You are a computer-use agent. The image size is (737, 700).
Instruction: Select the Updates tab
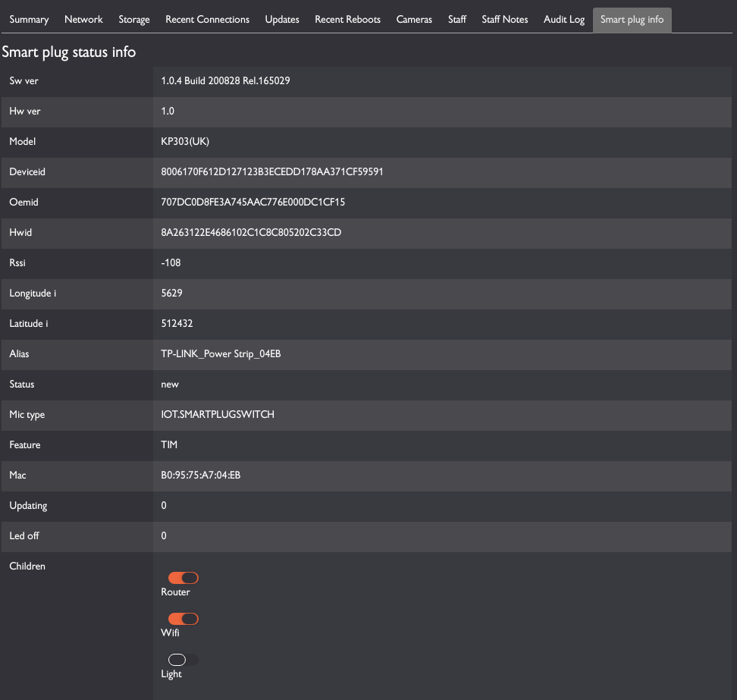[282, 20]
